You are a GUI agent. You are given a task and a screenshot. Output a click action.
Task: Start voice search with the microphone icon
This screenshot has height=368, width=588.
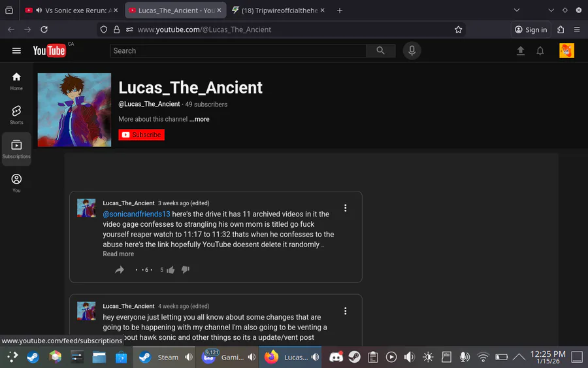(412, 50)
